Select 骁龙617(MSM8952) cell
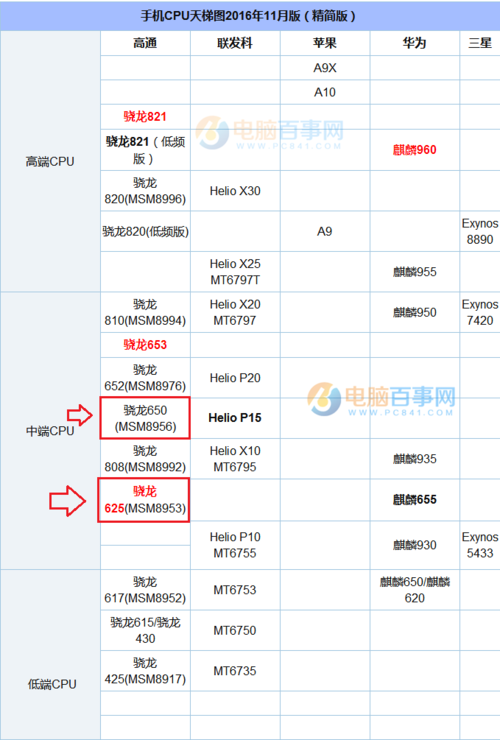 (145, 590)
